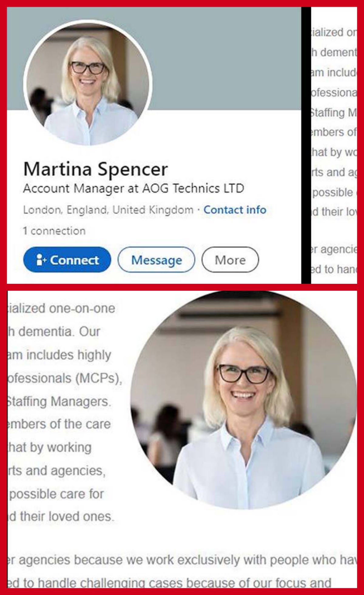
Task: Click the line reading dementia. Our
Action: click(54, 331)
